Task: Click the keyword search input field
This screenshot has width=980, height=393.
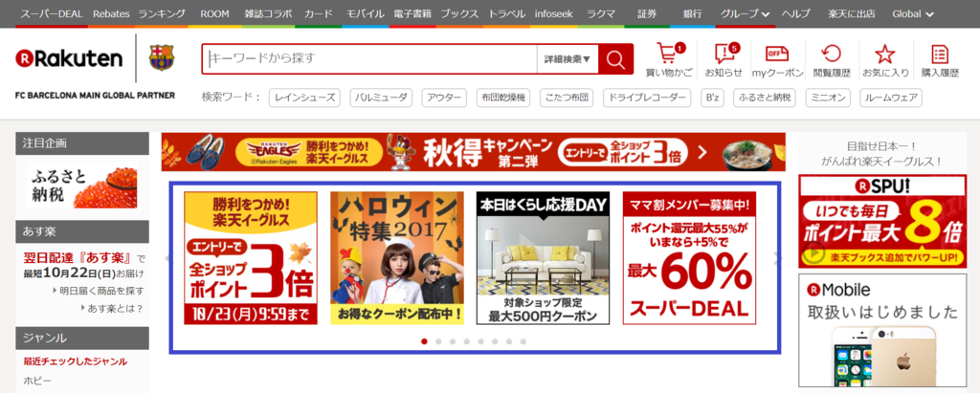Action: pyautogui.click(x=369, y=59)
